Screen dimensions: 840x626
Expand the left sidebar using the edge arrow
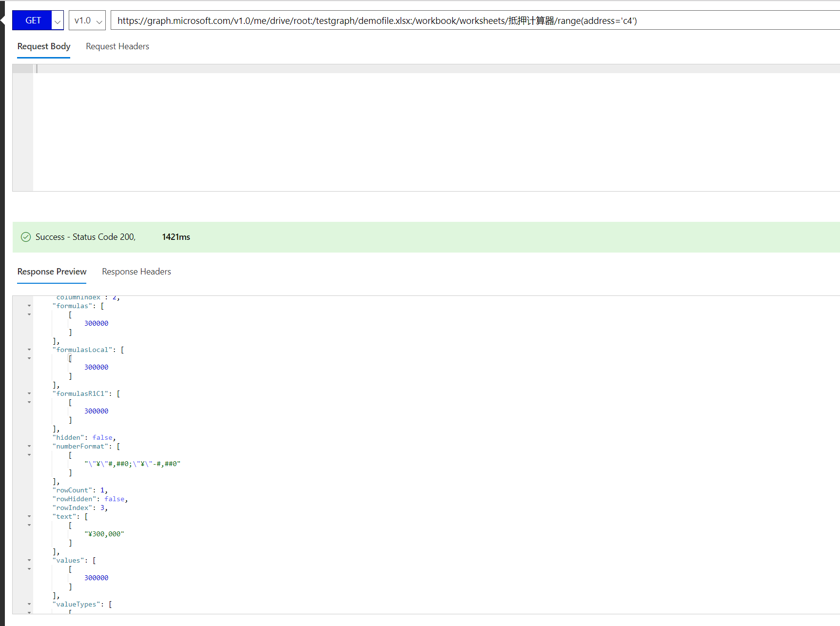[x=2, y=20]
